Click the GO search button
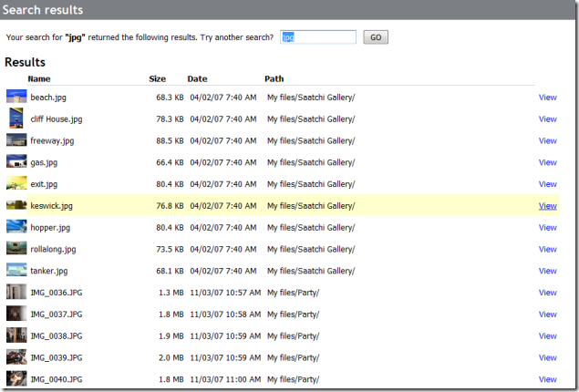 click(376, 37)
